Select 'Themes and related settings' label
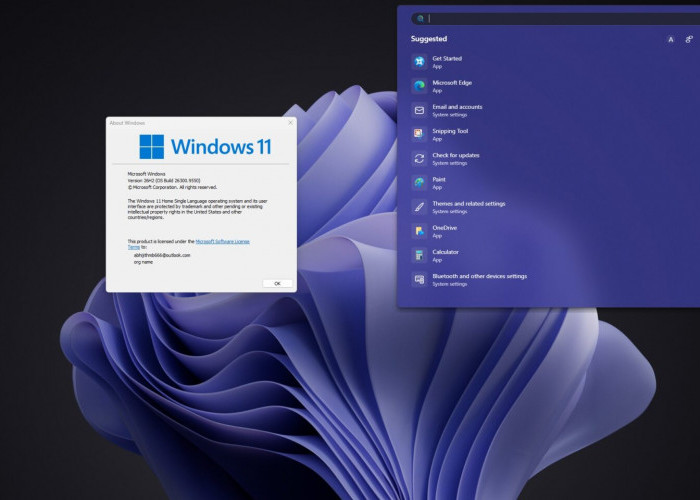 click(x=469, y=203)
